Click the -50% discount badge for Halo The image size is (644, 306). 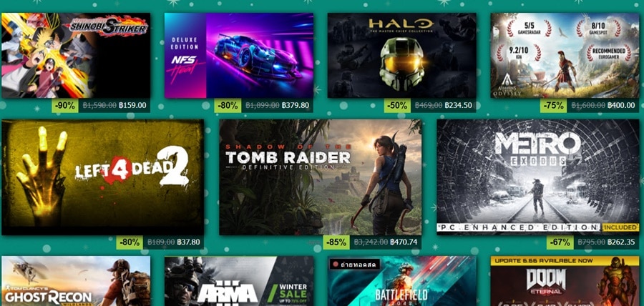tap(397, 105)
